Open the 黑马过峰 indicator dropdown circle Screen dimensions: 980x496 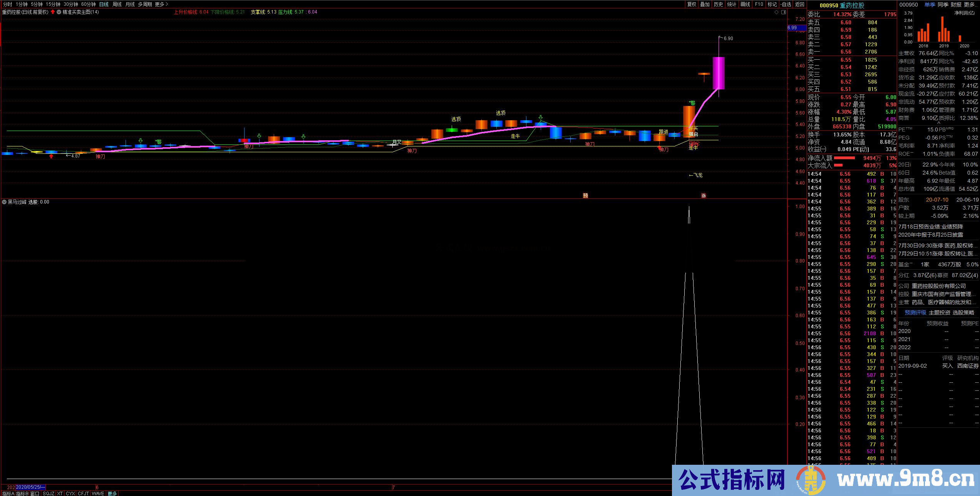pos(5,202)
